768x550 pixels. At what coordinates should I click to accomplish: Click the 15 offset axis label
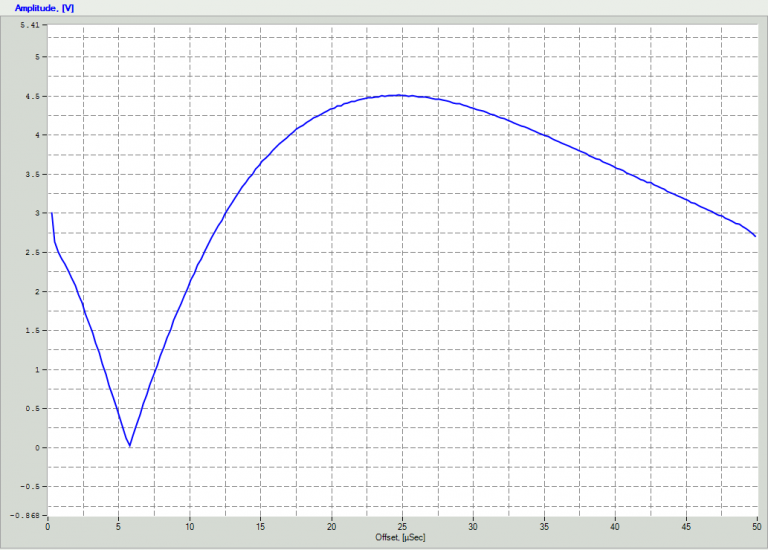260,526
